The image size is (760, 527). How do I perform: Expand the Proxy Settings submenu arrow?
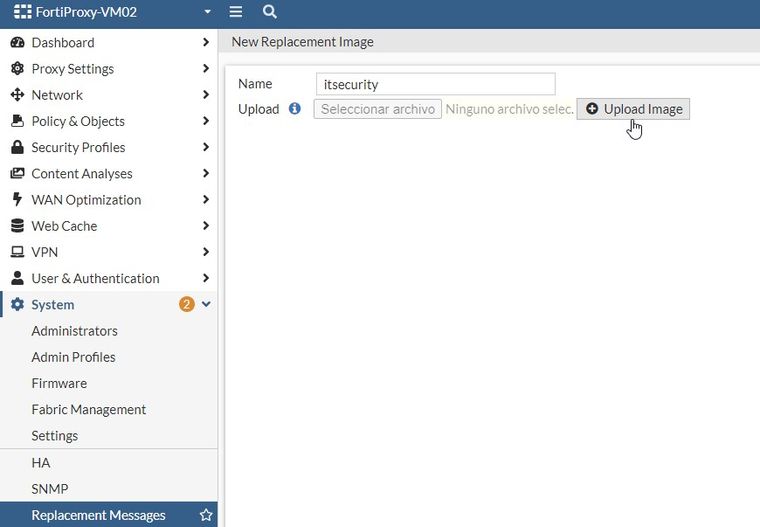point(205,69)
